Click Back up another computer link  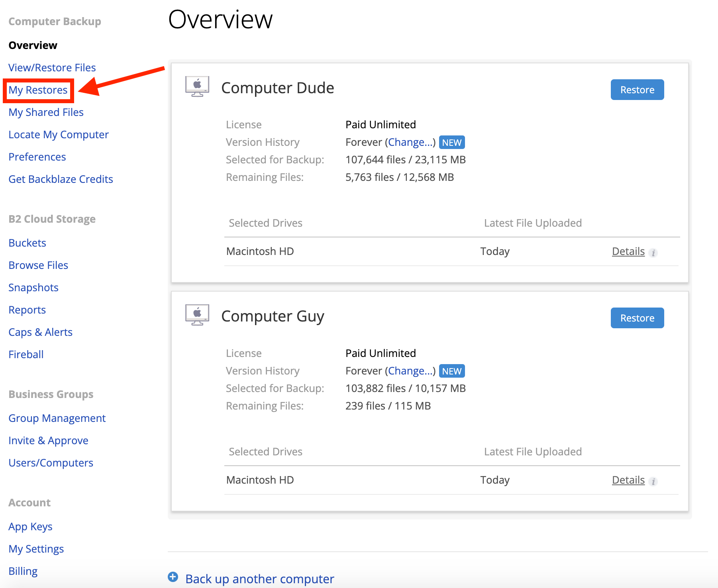pyautogui.click(x=260, y=579)
